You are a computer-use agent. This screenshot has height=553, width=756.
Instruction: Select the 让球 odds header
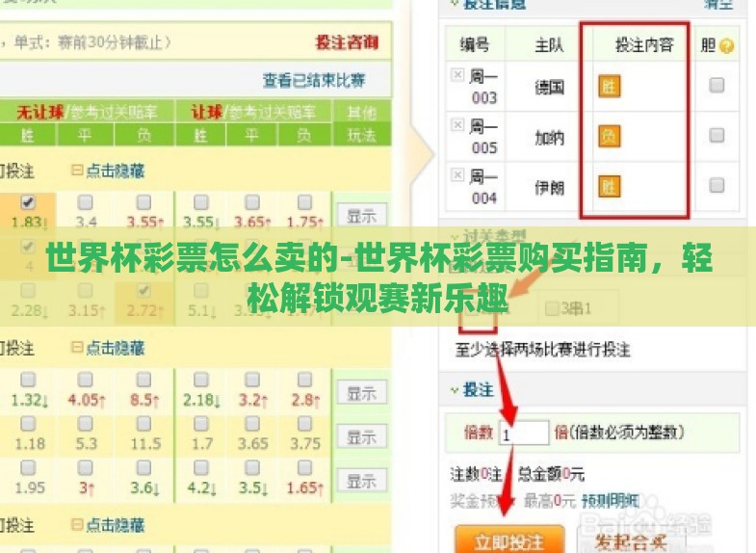253,112
